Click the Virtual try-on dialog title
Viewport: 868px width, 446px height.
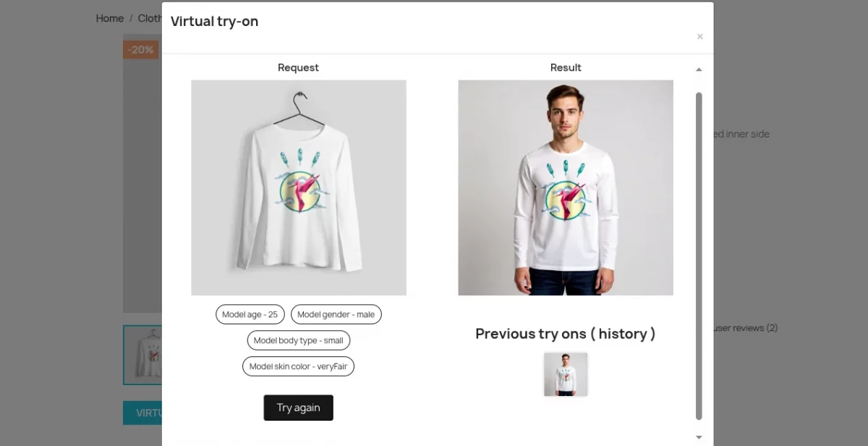click(214, 21)
